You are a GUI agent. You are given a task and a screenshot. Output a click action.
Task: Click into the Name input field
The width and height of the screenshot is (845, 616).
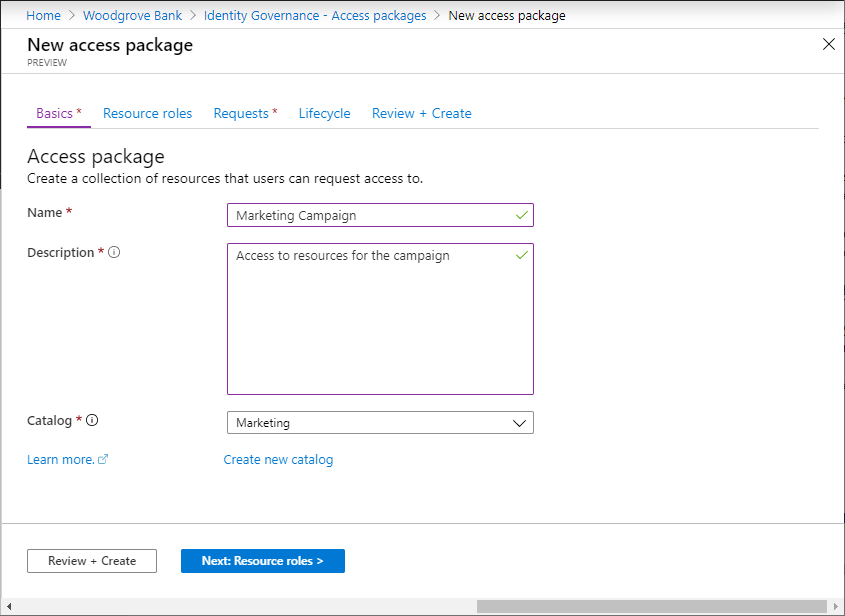coord(372,215)
